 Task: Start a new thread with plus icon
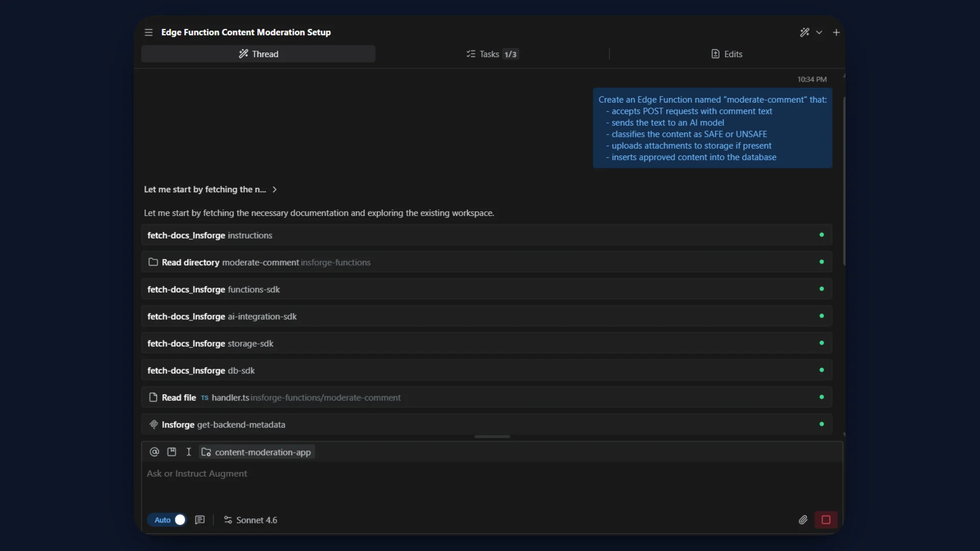point(836,32)
